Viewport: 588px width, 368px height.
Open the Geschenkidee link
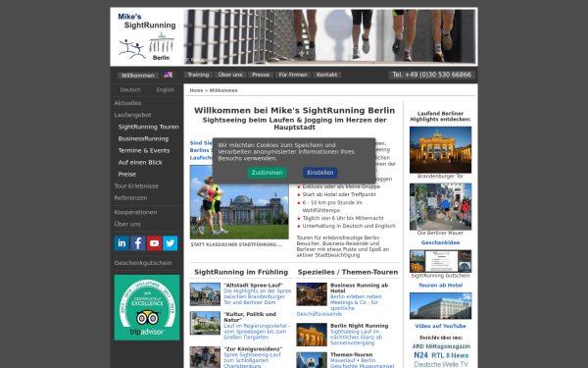coord(440,242)
